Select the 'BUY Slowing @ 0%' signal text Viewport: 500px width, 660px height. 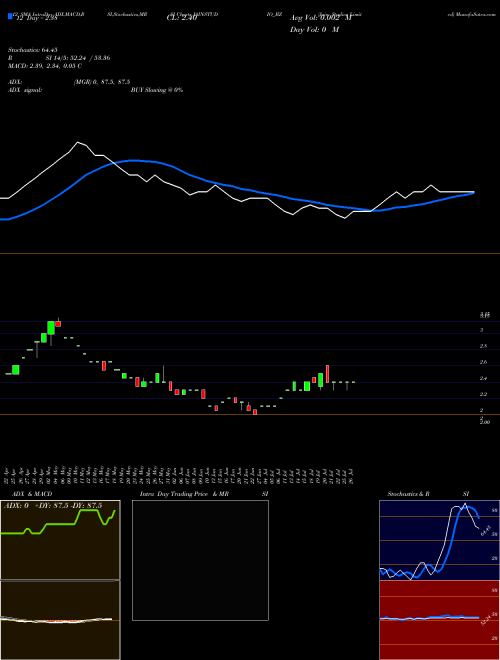(x=157, y=90)
